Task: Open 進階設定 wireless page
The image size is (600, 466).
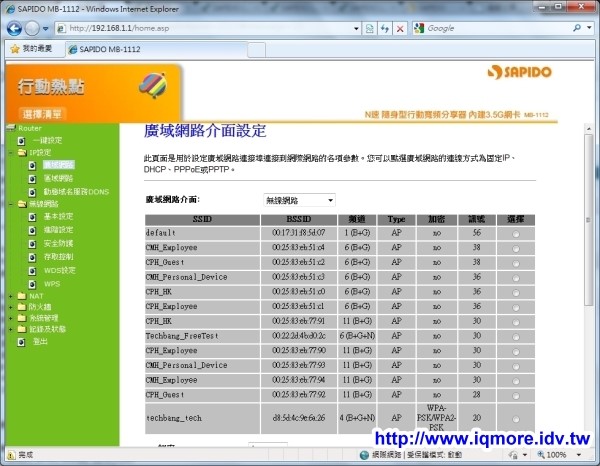Action: pos(58,230)
